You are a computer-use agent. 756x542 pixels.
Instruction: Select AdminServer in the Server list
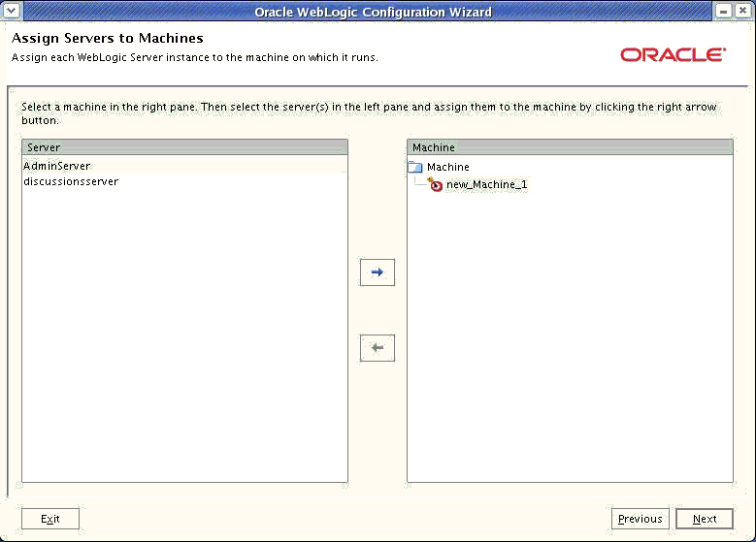point(184,166)
